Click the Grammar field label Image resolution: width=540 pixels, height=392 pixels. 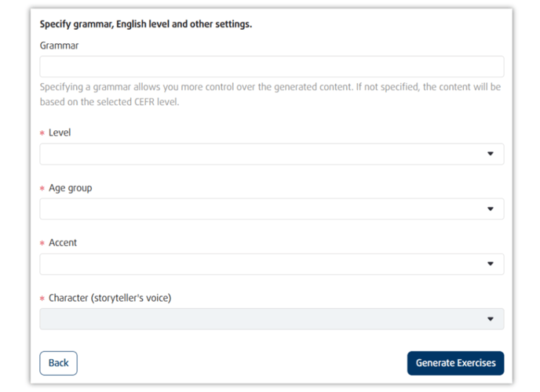click(x=59, y=45)
